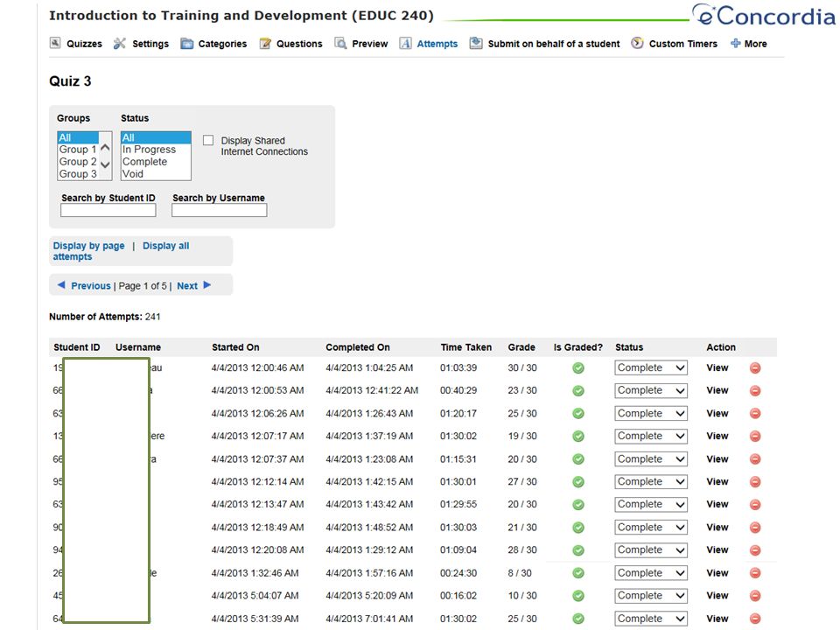The image size is (840, 630).
Task: Open the Preview menu item
Action: pyautogui.click(x=369, y=44)
